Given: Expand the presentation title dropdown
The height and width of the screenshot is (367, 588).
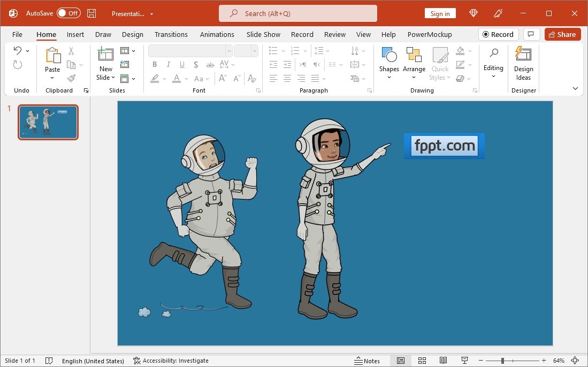Looking at the screenshot, I should click(152, 14).
